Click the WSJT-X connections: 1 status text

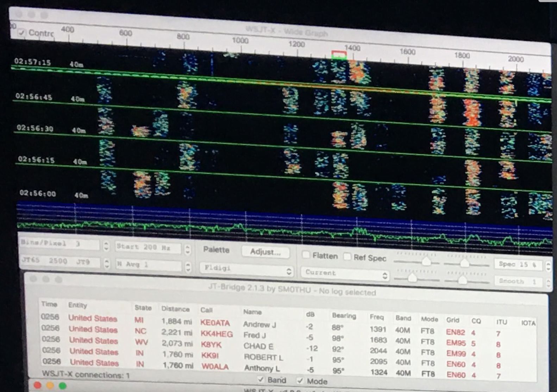[86, 374]
